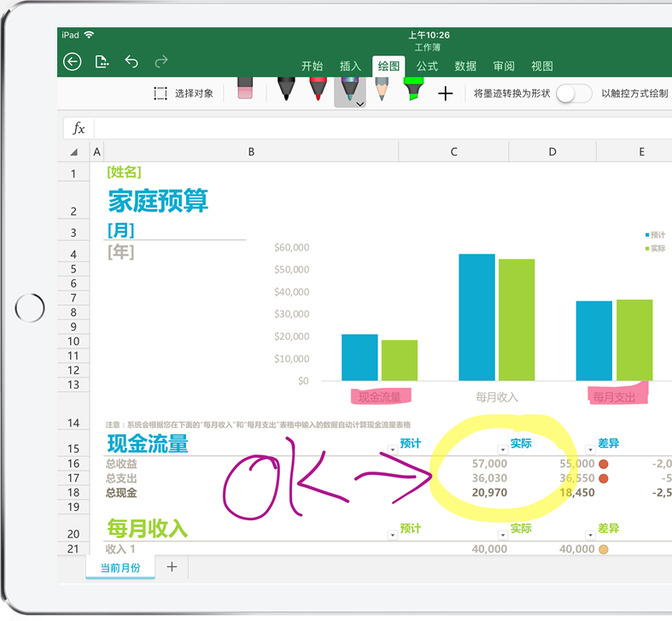The width and height of the screenshot is (672, 621).
Task: Open the 当前月份 sheet tab
Action: (x=120, y=567)
